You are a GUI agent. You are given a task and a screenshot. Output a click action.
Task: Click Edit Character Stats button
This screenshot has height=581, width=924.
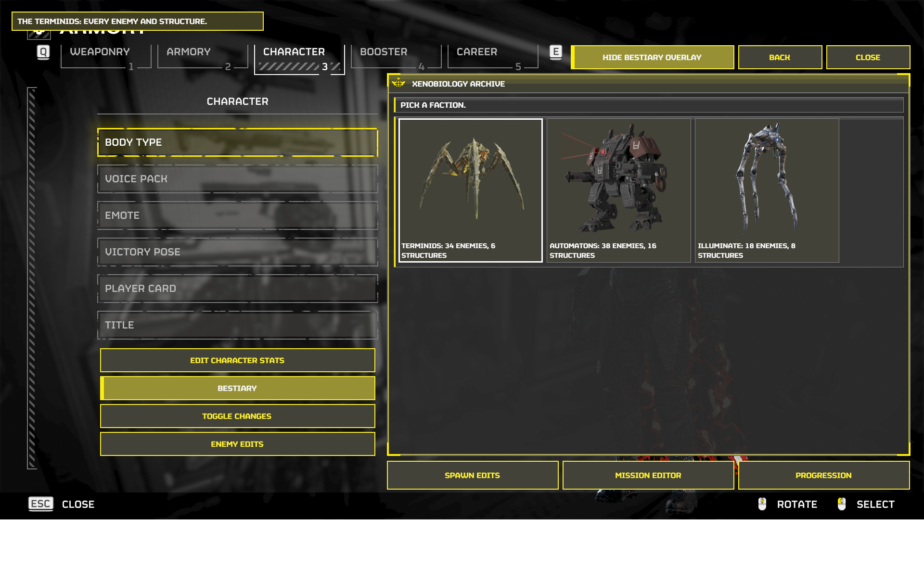pyautogui.click(x=238, y=360)
